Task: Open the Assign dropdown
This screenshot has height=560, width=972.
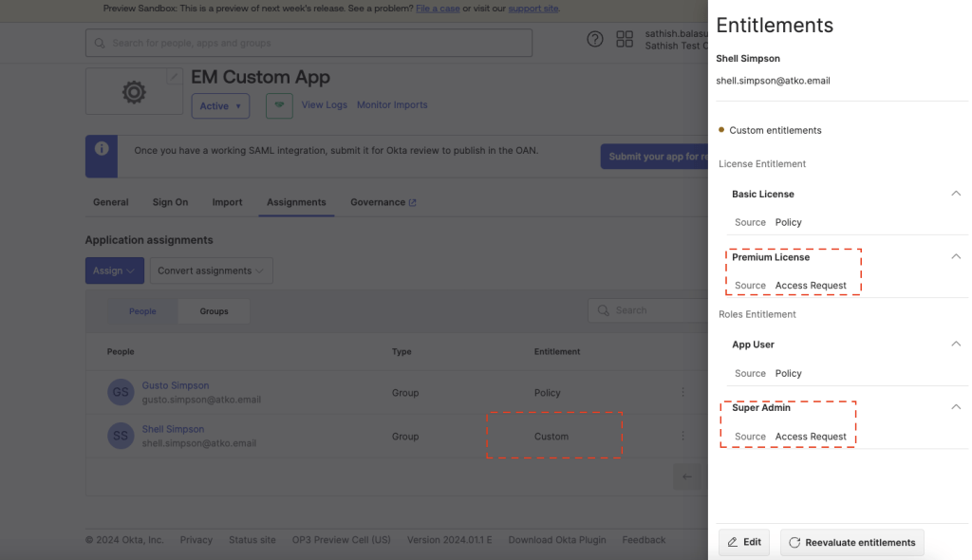Action: (114, 270)
